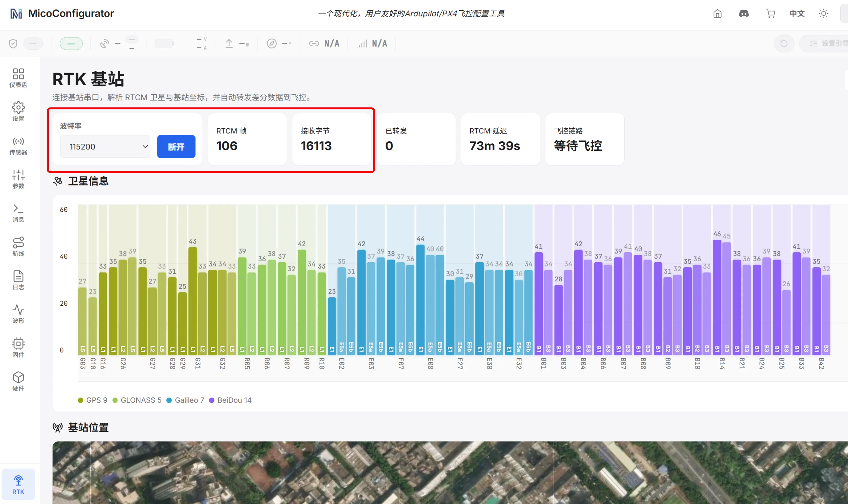This screenshot has height=504, width=848.
Task: Toggle GPS 9 legend entry
Action: (x=92, y=400)
